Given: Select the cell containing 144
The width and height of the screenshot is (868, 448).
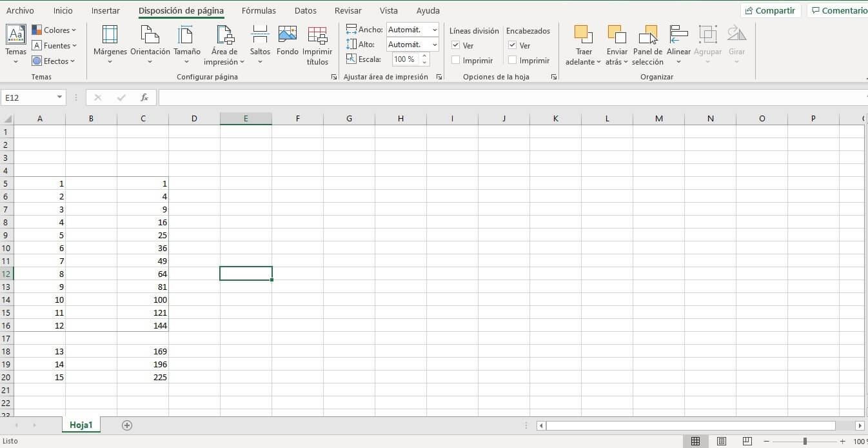Looking at the screenshot, I should coord(143,325).
